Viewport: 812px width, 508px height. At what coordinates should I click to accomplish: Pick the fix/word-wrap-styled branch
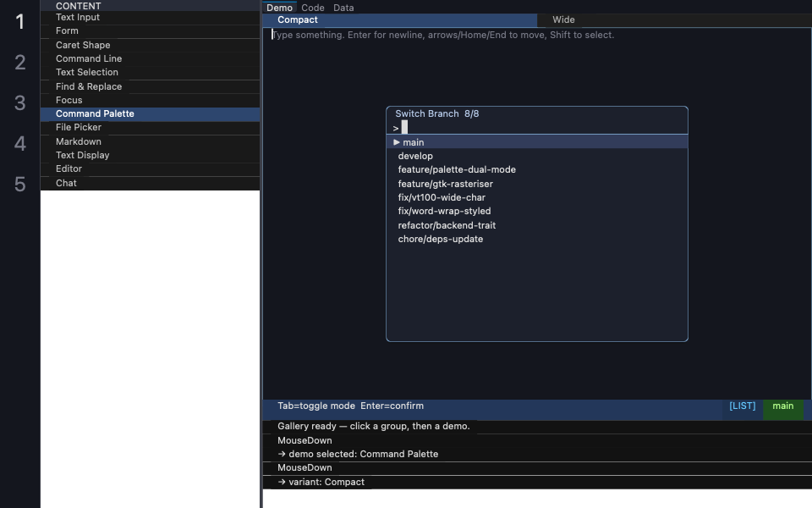coord(537,211)
